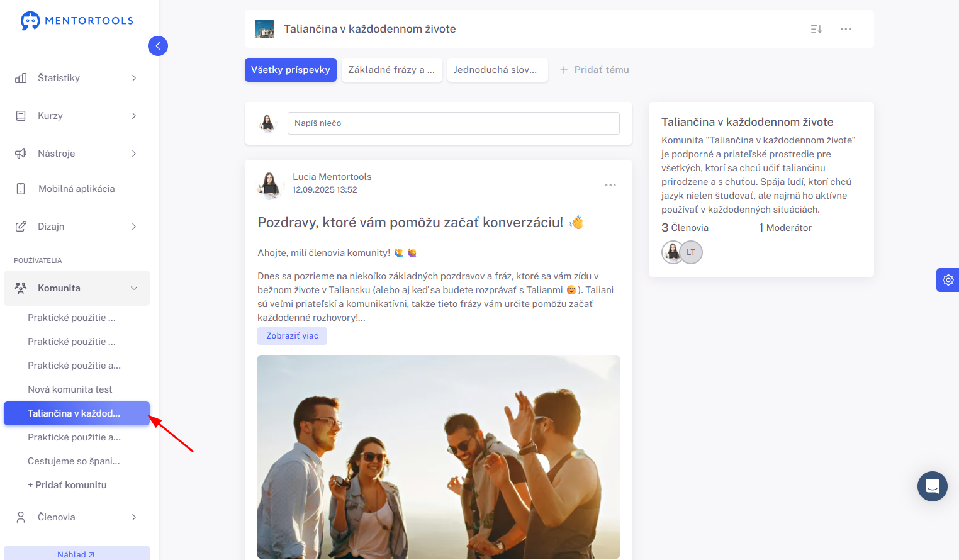The height and width of the screenshot is (560, 959).
Task: Open the three-dot menu in the community header
Action: click(846, 29)
